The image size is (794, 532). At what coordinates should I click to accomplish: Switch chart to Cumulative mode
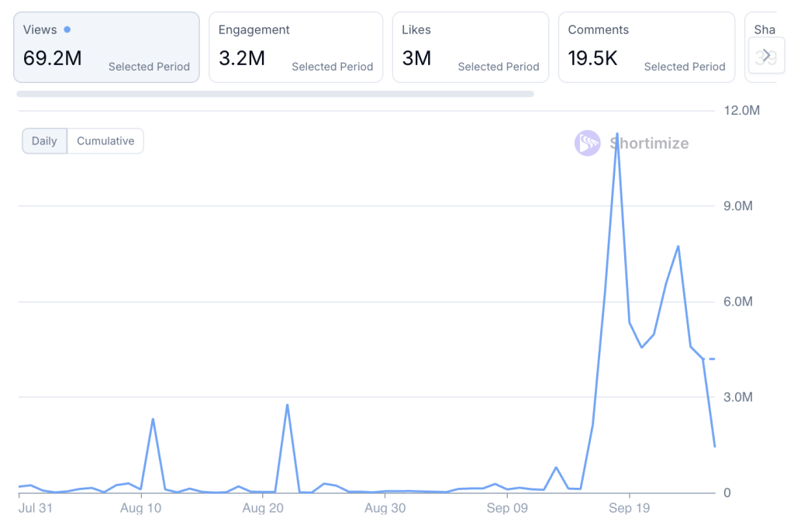(x=105, y=141)
